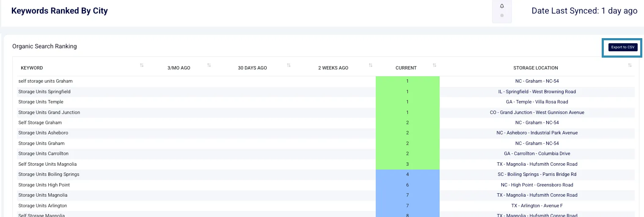Click current rank 6 for High Point
644x217 pixels.
tap(407, 185)
